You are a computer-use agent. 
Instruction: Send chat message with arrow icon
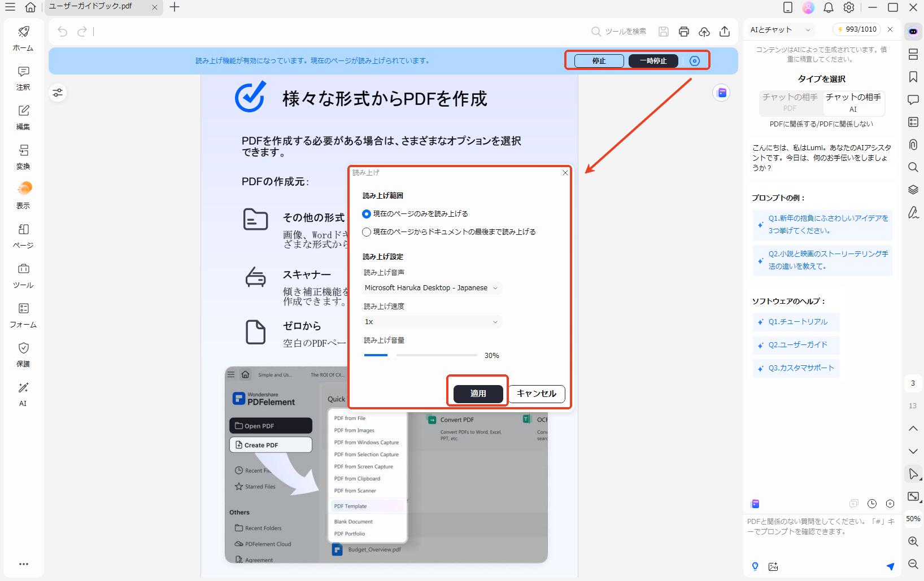point(890,566)
